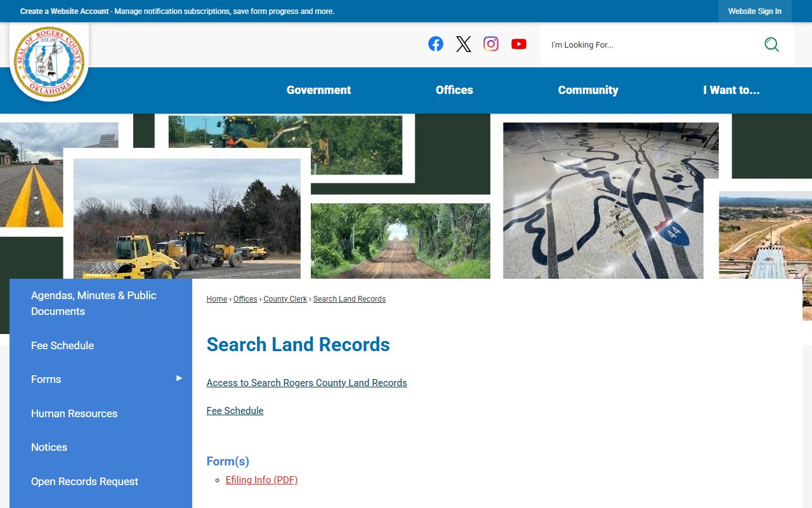Click the Search Land Records heading
The height and width of the screenshot is (508, 812).
298,344
